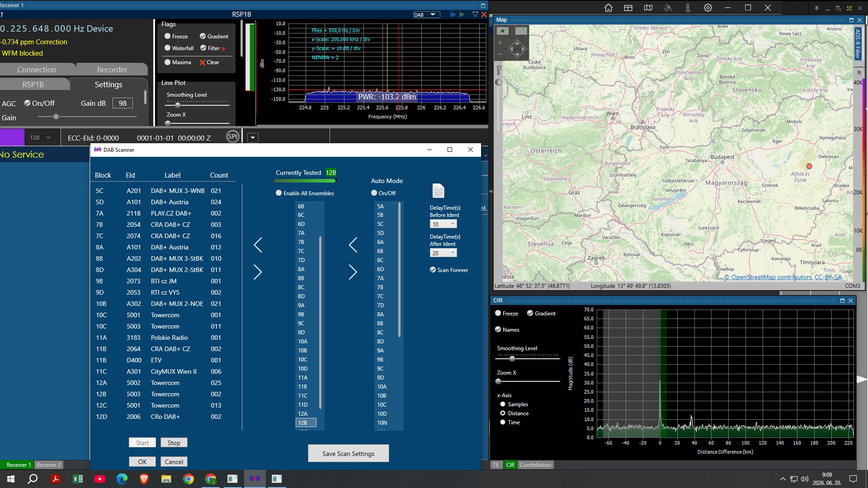Screen dimensions: 868x488
Task: Select Time x-Axis option
Action: click(502, 422)
